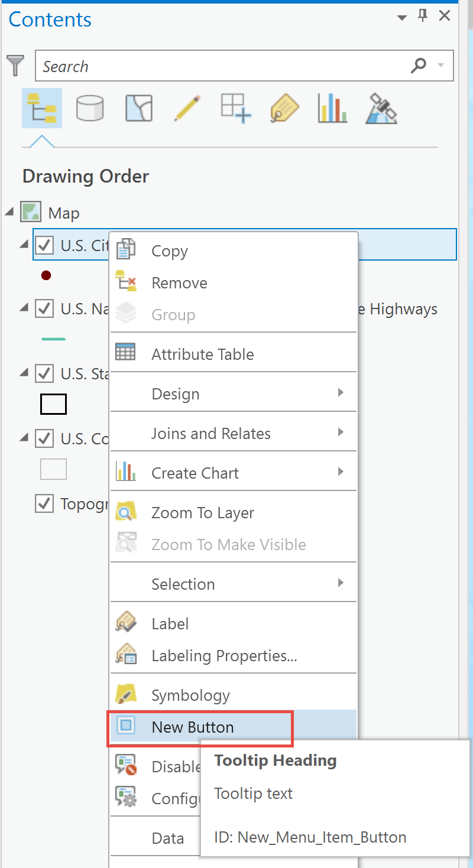Click the U.S. States fill symbol swatch
This screenshot has height=868, width=473.
(x=53, y=404)
